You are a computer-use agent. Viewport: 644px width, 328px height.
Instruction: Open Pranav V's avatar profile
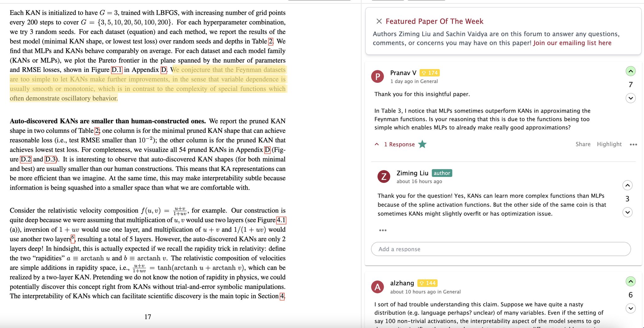[378, 76]
